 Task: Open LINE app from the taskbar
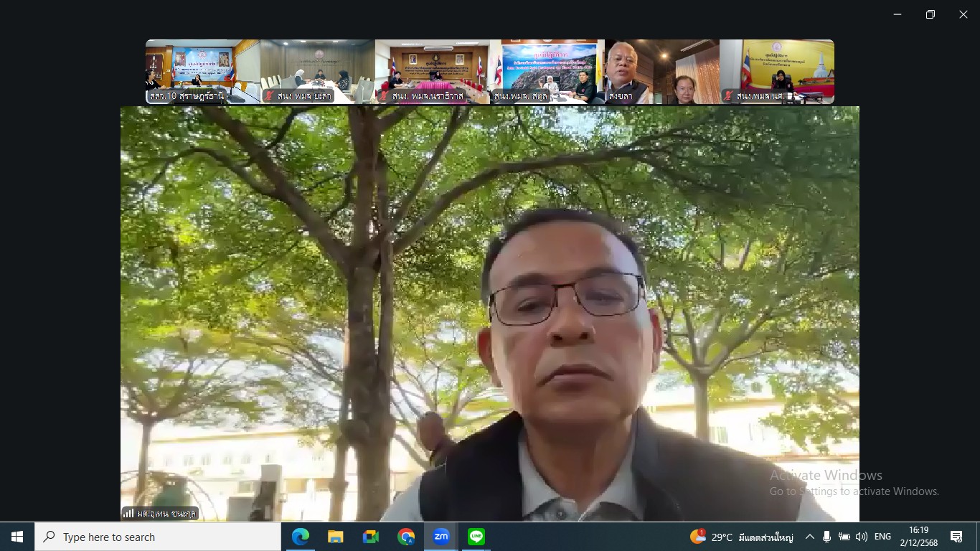click(476, 537)
